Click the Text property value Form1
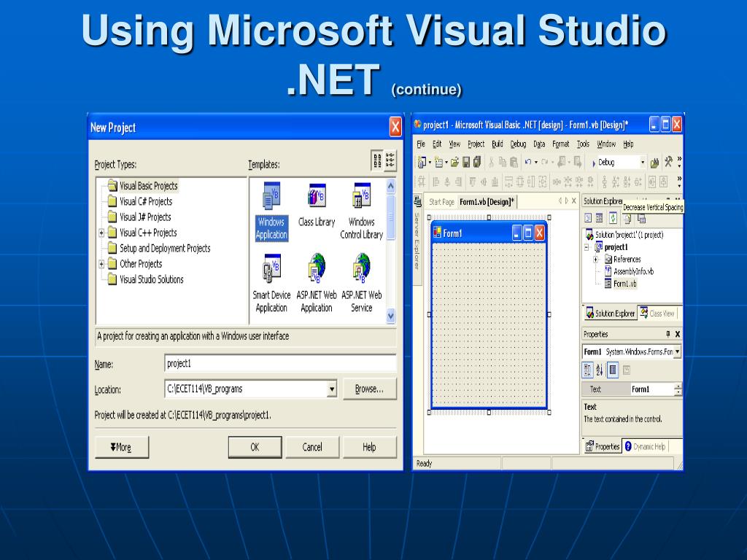Viewport: 747px width, 560px height. [651, 389]
